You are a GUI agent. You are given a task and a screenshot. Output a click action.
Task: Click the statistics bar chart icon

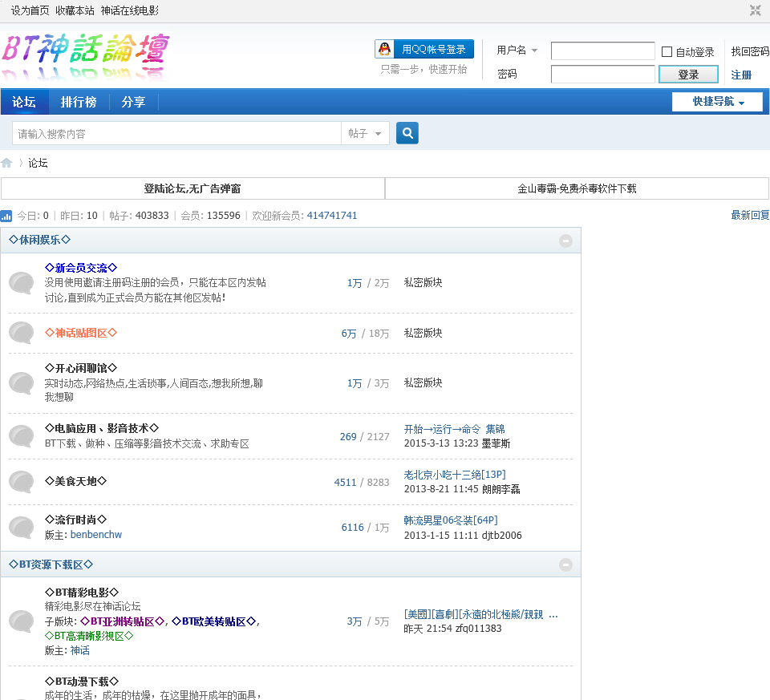point(6,216)
